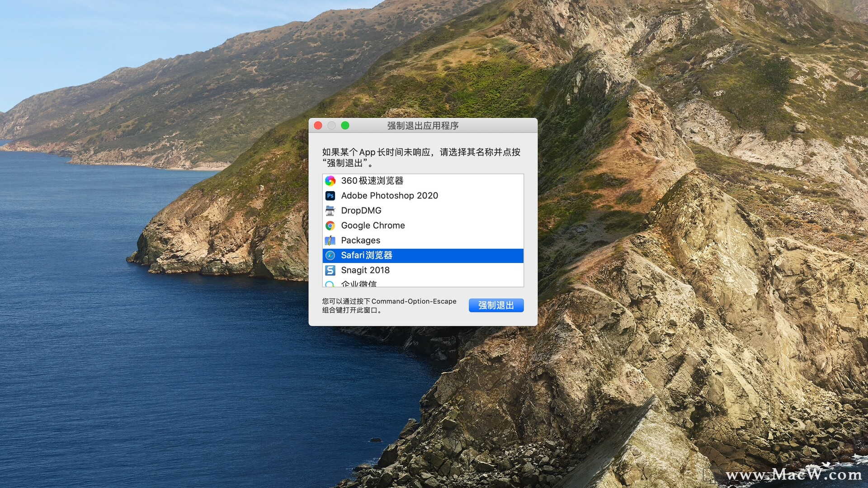Click the Google Chrome icon

[330, 225]
